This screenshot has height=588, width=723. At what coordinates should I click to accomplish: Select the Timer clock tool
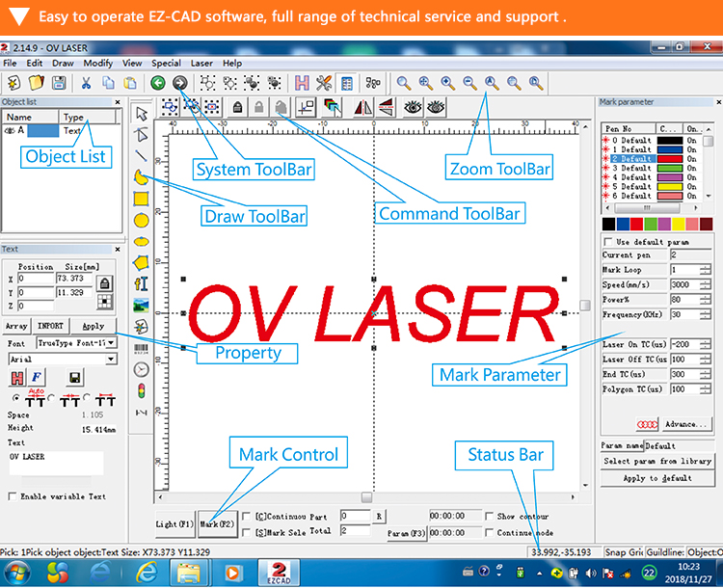(141, 369)
